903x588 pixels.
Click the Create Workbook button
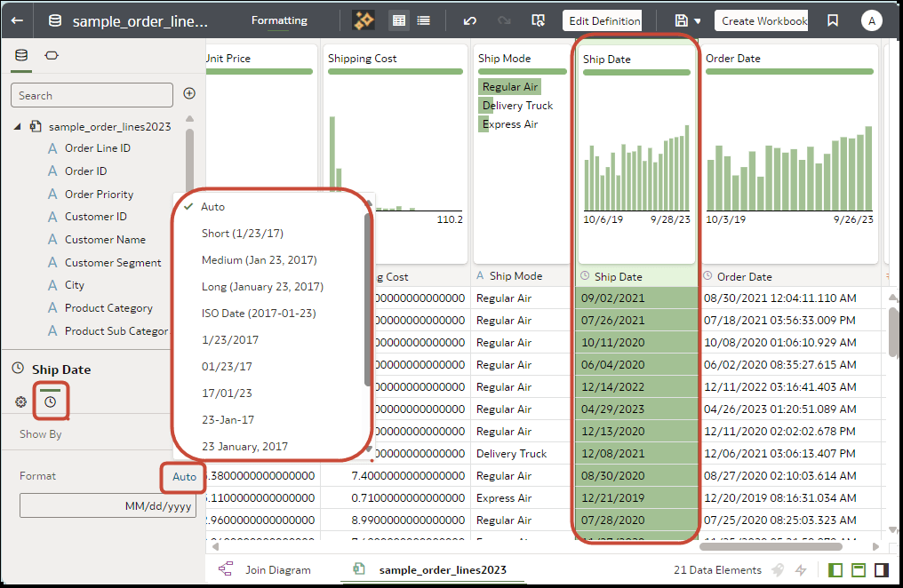pyautogui.click(x=762, y=20)
